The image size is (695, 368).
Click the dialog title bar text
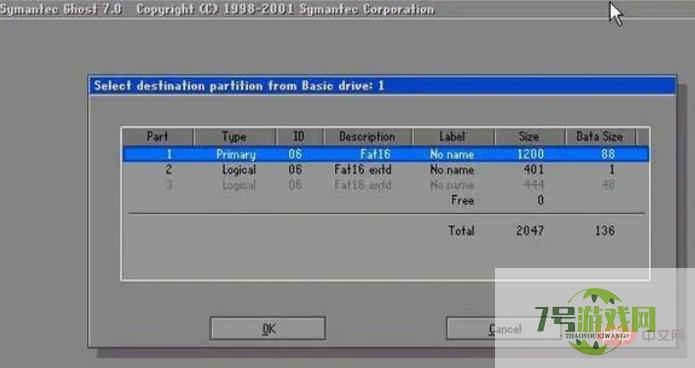click(239, 86)
